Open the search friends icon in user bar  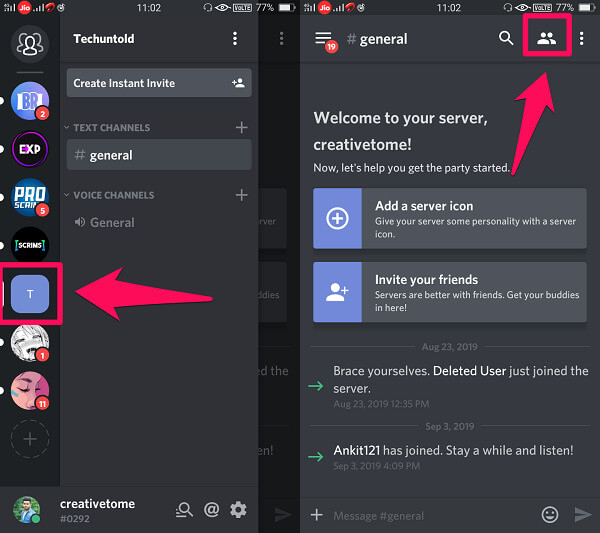pyautogui.click(x=184, y=510)
